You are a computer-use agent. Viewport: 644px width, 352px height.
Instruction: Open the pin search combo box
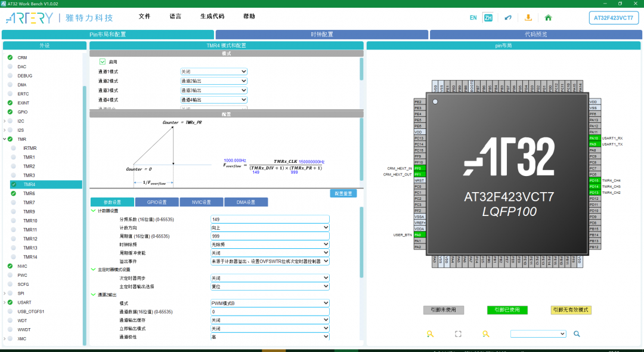(538, 334)
